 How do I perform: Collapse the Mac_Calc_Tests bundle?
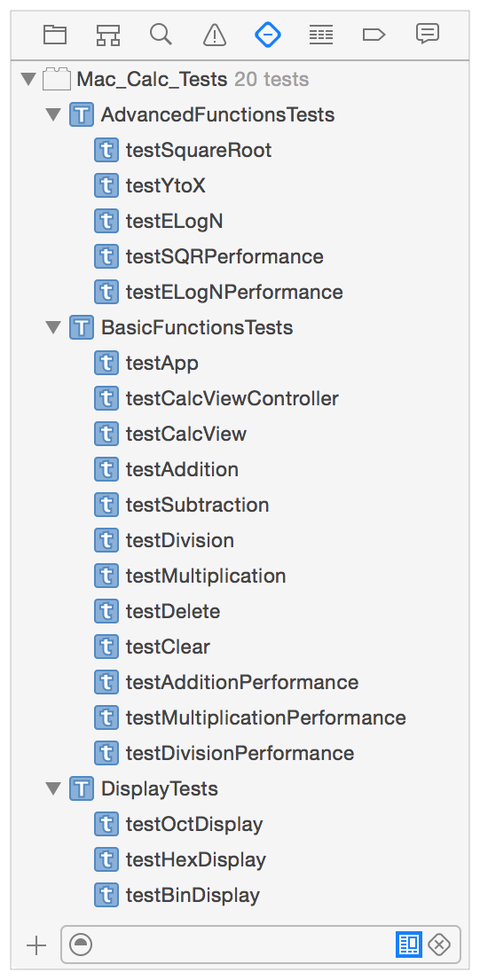click(x=28, y=79)
